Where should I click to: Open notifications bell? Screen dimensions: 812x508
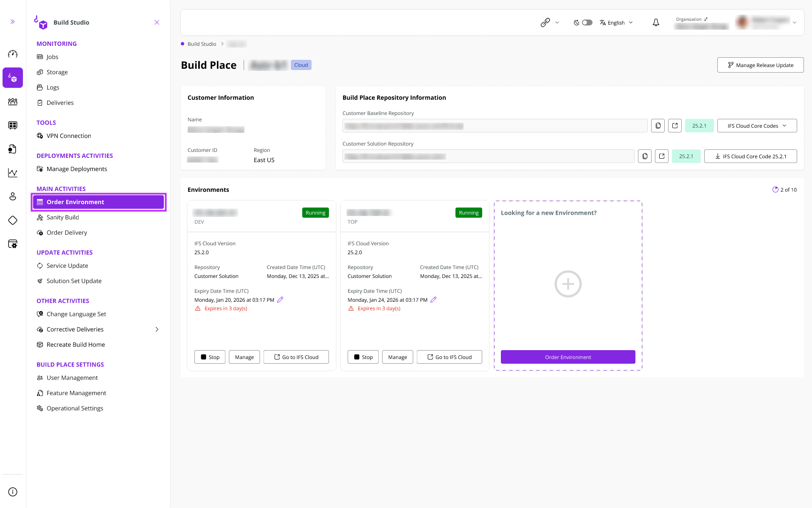(656, 22)
